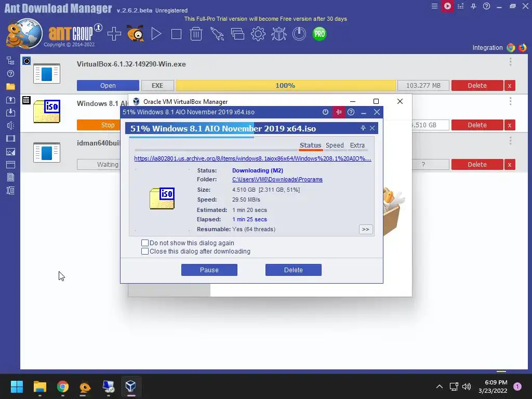Pause the Windows 8.1 ISO download

209,270
